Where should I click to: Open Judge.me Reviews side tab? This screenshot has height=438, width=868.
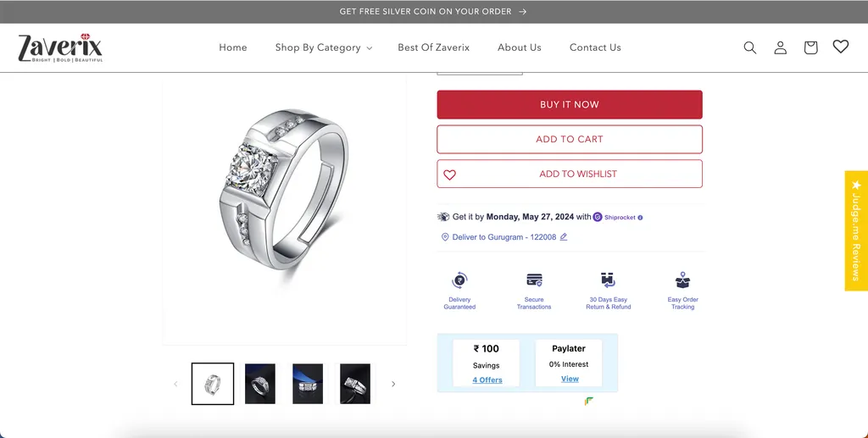(856, 230)
